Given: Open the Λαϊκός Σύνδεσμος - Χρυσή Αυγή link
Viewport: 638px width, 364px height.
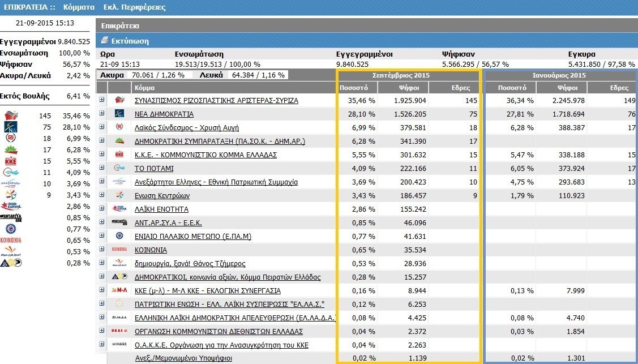Looking at the screenshot, I should coord(187,128).
